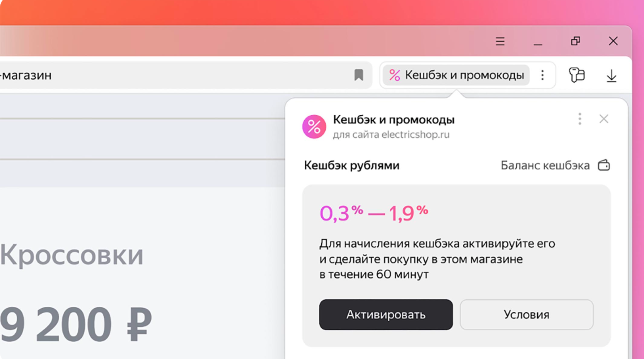Click the percent icon in toolbar button
Viewport: 644px width, 359px height.
point(394,75)
